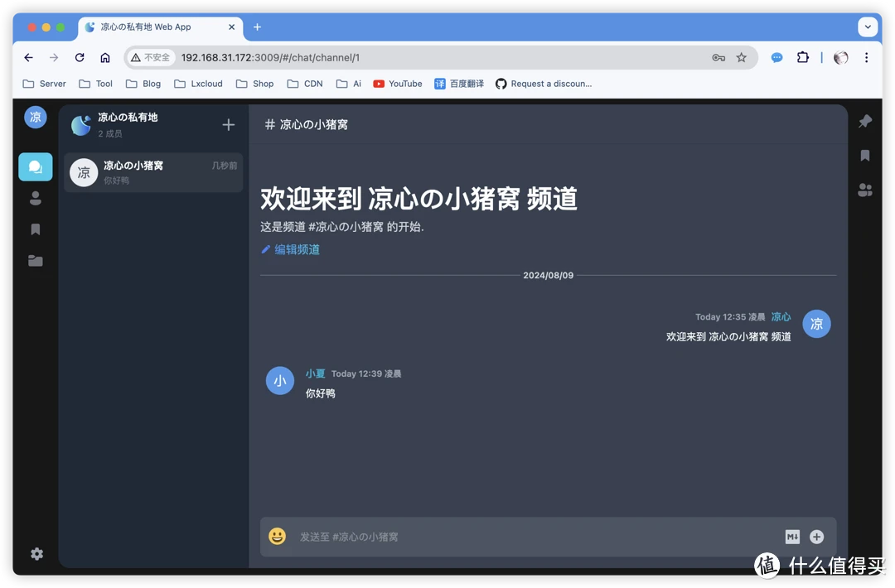The width and height of the screenshot is (895, 588).
Task: Open the attachment plus button next to input
Action: [x=816, y=537]
